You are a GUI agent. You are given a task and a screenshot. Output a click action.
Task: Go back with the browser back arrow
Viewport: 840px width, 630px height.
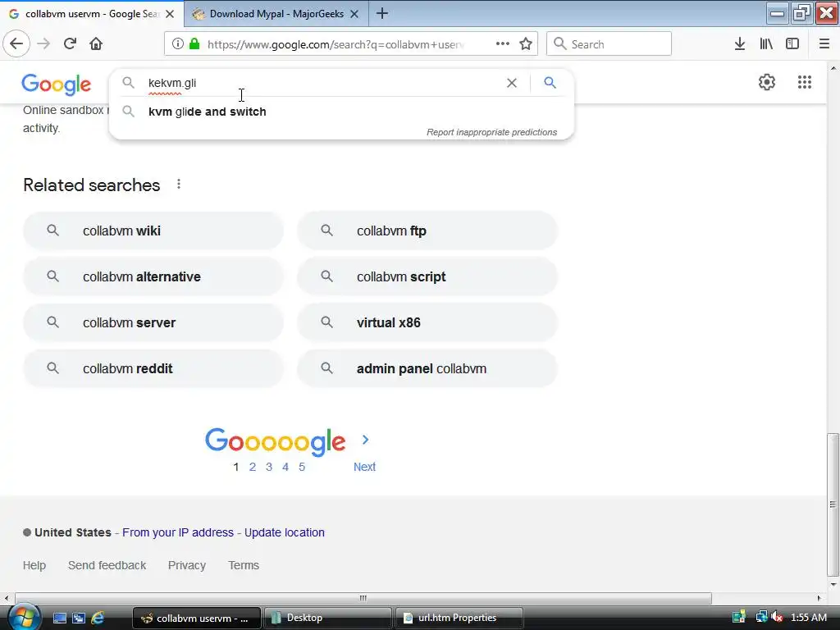pyautogui.click(x=16, y=44)
